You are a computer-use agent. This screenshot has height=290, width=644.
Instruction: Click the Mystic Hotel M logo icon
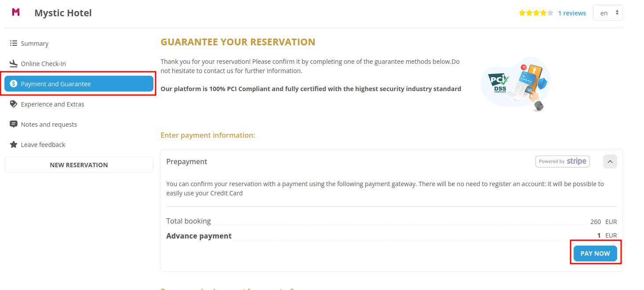tap(16, 12)
